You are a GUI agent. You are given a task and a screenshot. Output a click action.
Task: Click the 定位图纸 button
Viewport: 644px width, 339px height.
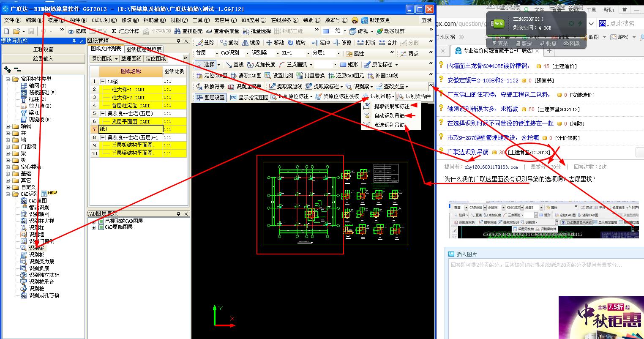156,58
